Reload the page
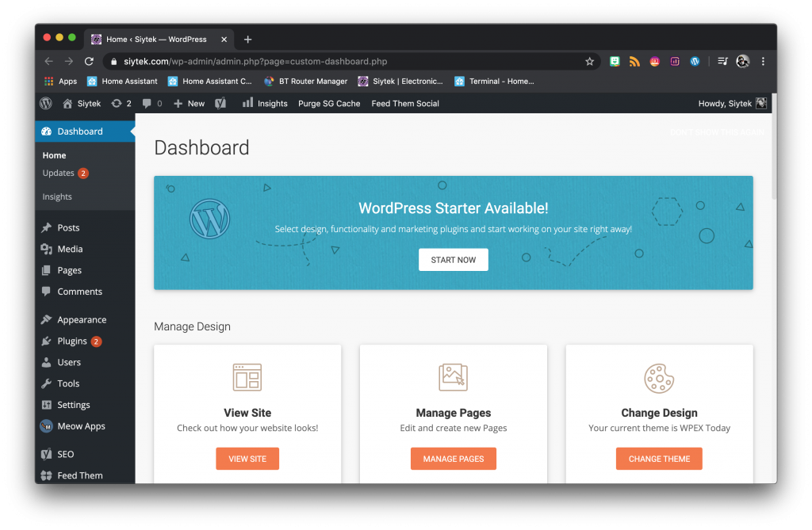Screen dimensions: 812x530 (x=89, y=61)
